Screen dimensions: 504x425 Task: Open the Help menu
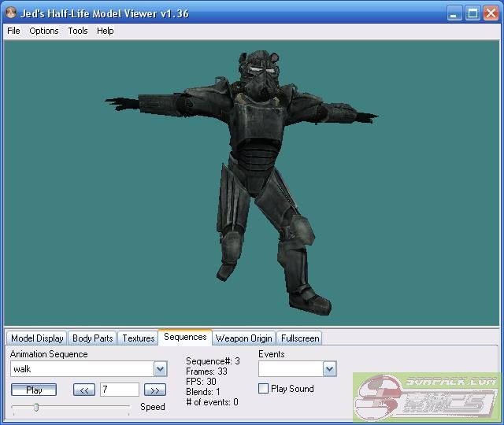point(106,31)
